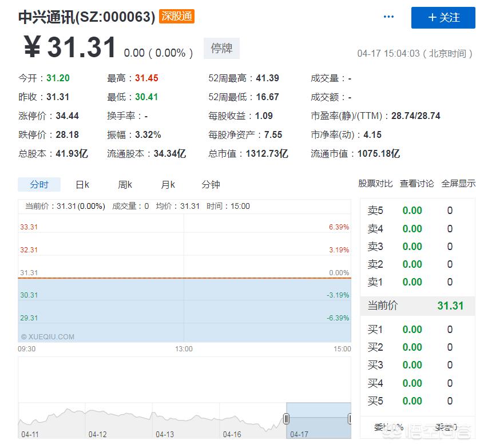480x448 pixels.
Task: Click the 29.31 price axis label
Action: coord(29,318)
